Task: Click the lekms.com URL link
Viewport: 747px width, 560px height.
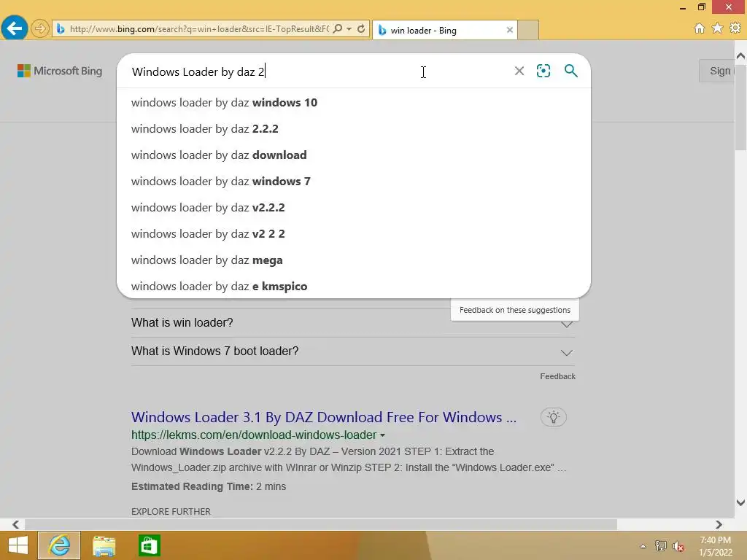Action: coord(254,435)
